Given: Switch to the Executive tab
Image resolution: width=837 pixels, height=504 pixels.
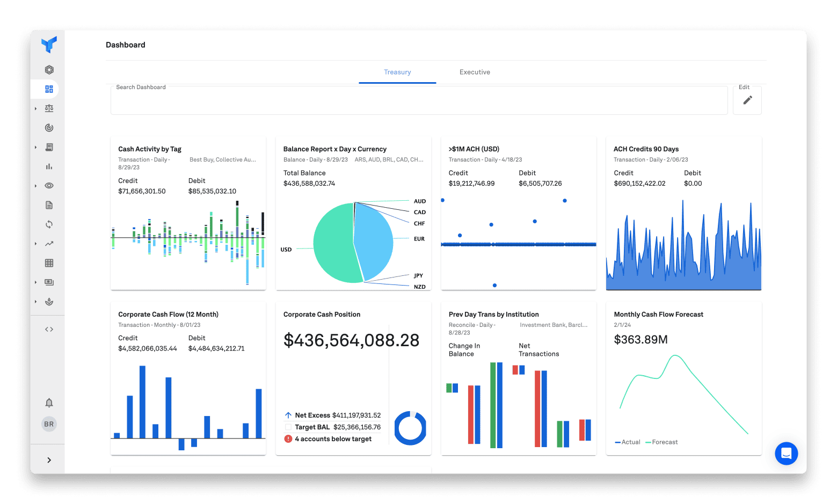Looking at the screenshot, I should point(475,72).
